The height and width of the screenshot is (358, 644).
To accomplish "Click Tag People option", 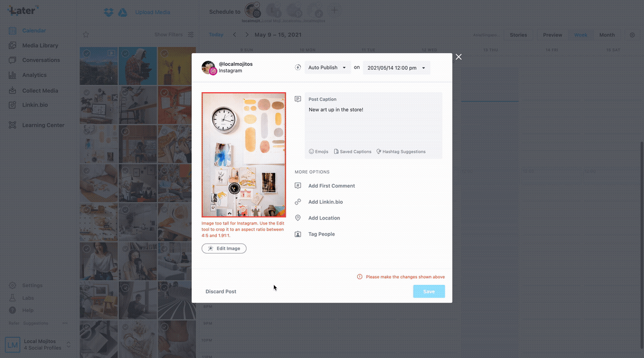I will pos(321,234).
